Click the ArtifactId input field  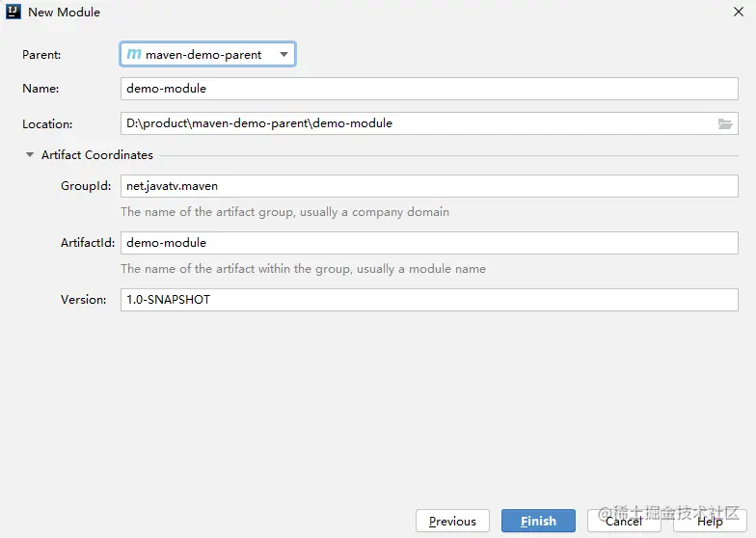(x=429, y=243)
